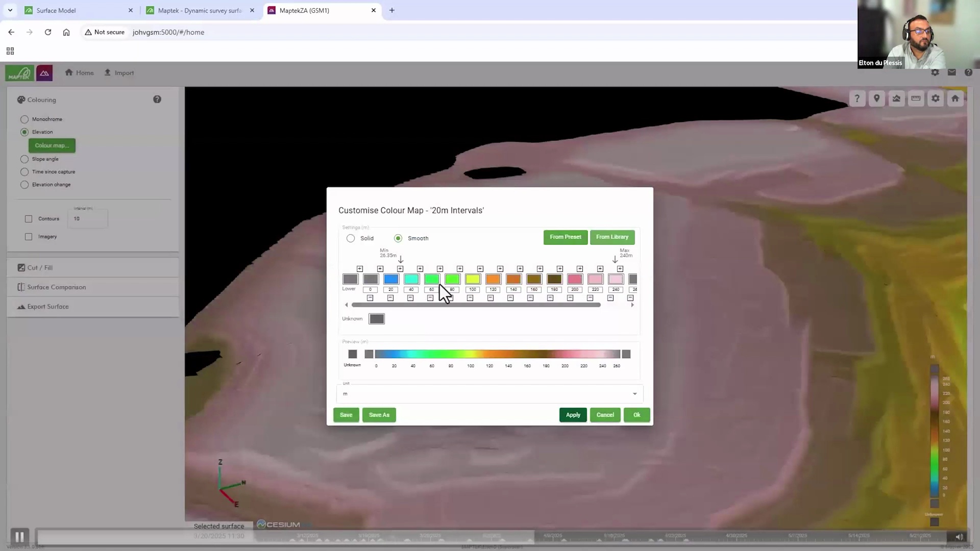Switch to Maptek Dynamic survey browser tab
Viewport: 980px width, 551px height.
coord(200,10)
